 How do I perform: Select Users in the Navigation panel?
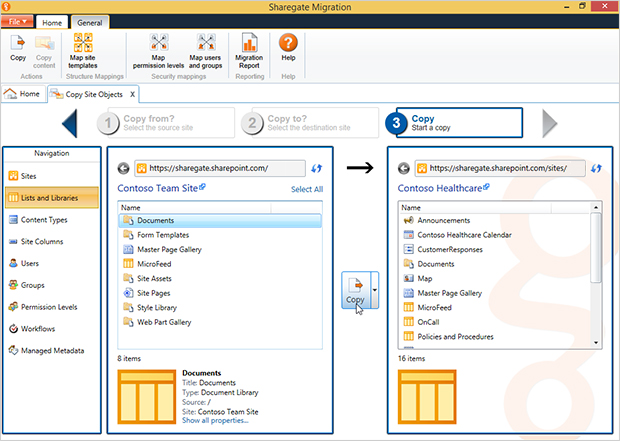[52, 263]
